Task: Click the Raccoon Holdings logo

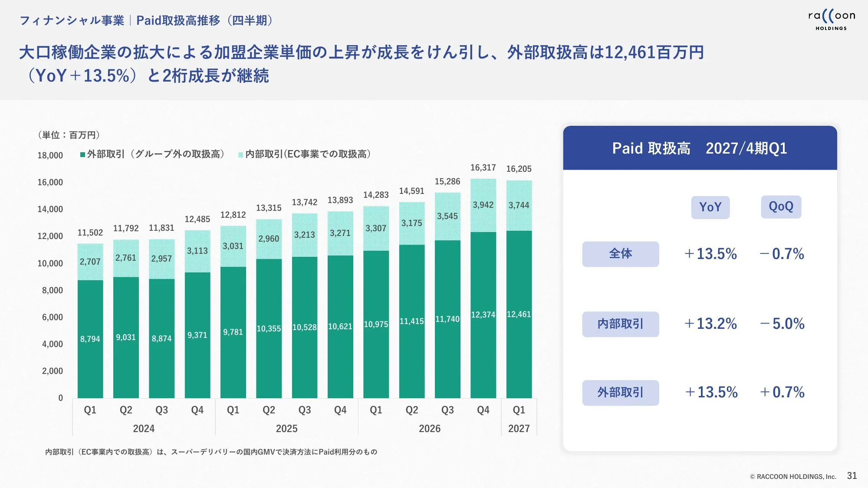Action: [832, 20]
